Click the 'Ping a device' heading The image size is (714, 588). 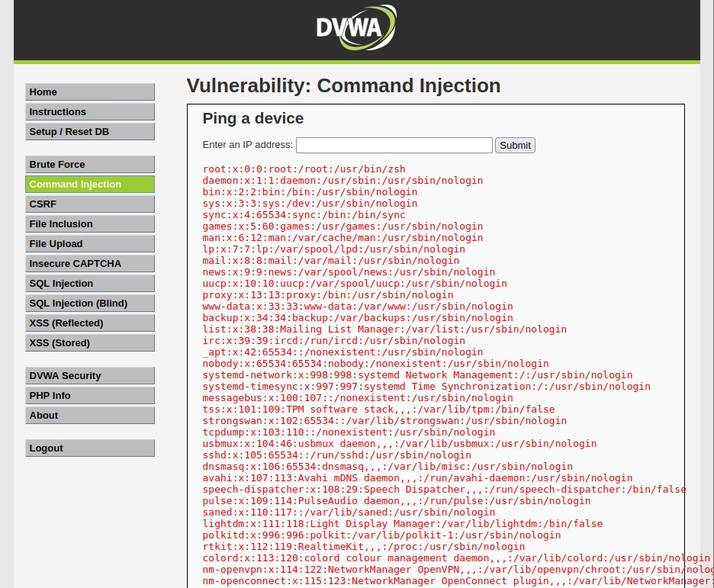(x=253, y=118)
